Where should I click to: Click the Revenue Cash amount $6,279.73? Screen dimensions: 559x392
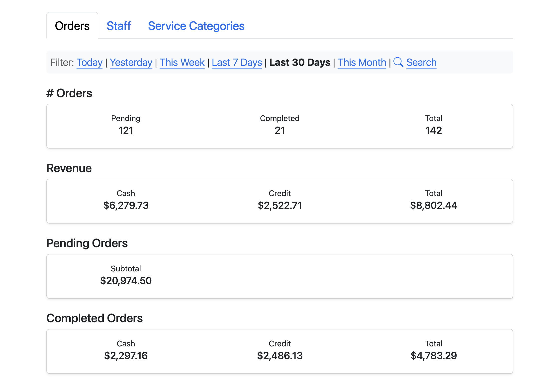pyautogui.click(x=126, y=205)
